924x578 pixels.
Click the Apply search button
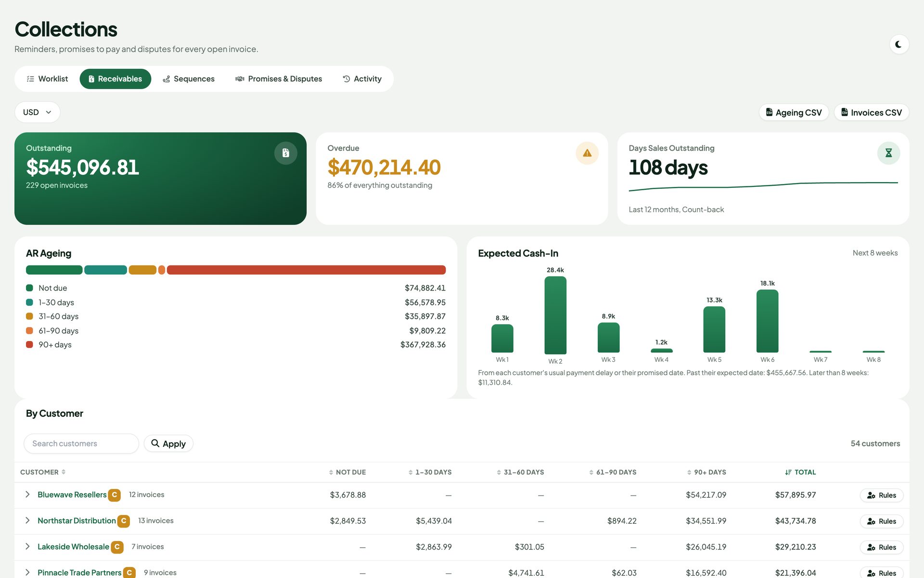click(x=168, y=444)
